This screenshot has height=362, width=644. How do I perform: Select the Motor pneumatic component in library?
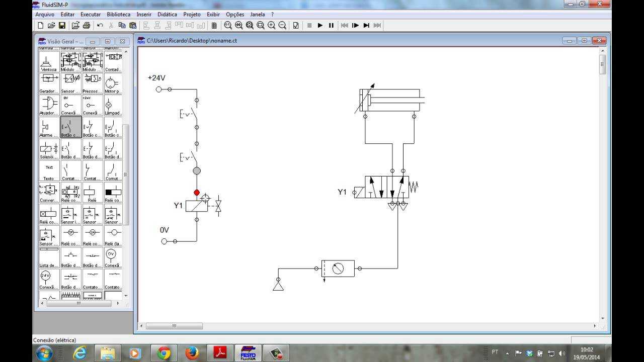pyautogui.click(x=113, y=84)
